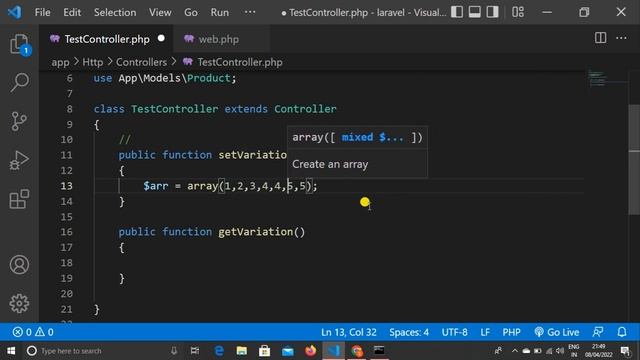Open the Search view icon
Viewport: 640px width, 360px height.
point(19,82)
